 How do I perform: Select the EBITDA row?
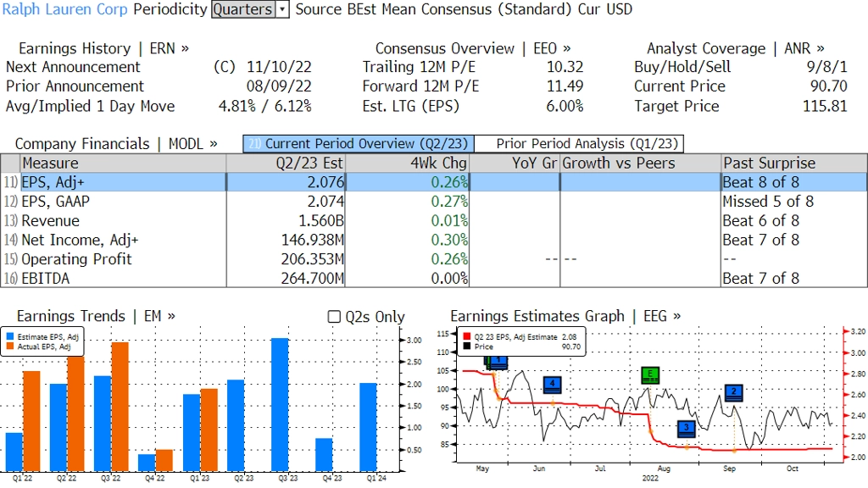pyautogui.click(x=434, y=278)
